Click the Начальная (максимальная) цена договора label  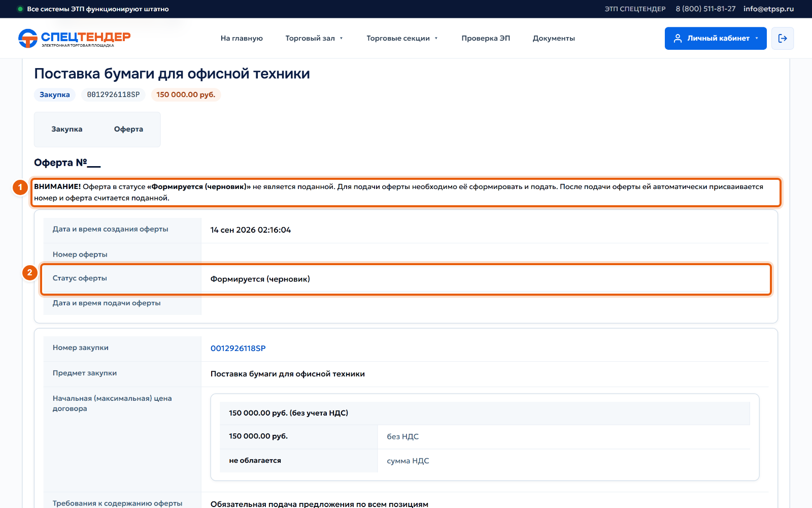112,403
